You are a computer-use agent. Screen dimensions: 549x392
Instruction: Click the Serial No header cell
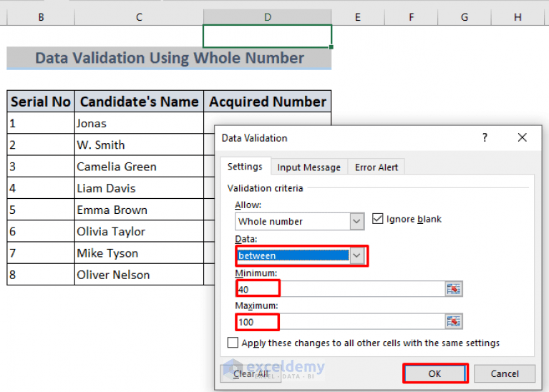click(x=41, y=102)
